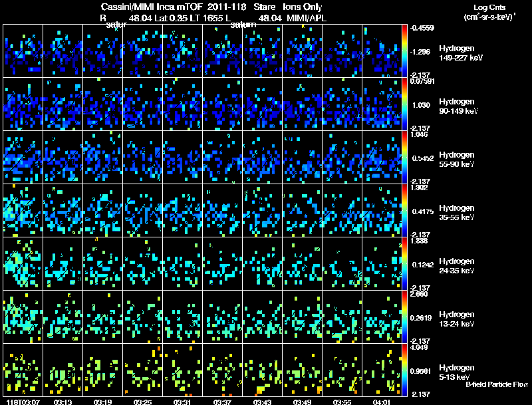This screenshot has width=532, height=405.
Task: Click the color bar beside 90-149 keV row
Action: (x=405, y=104)
